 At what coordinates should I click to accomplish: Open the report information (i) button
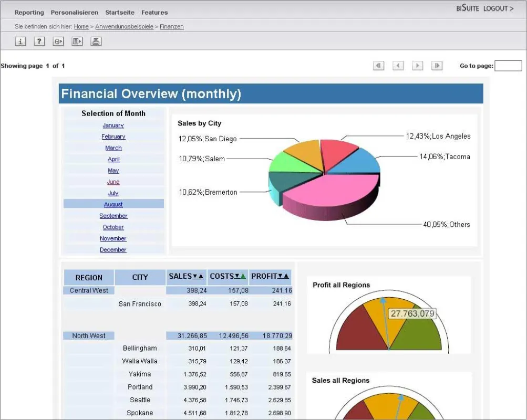pos(20,41)
